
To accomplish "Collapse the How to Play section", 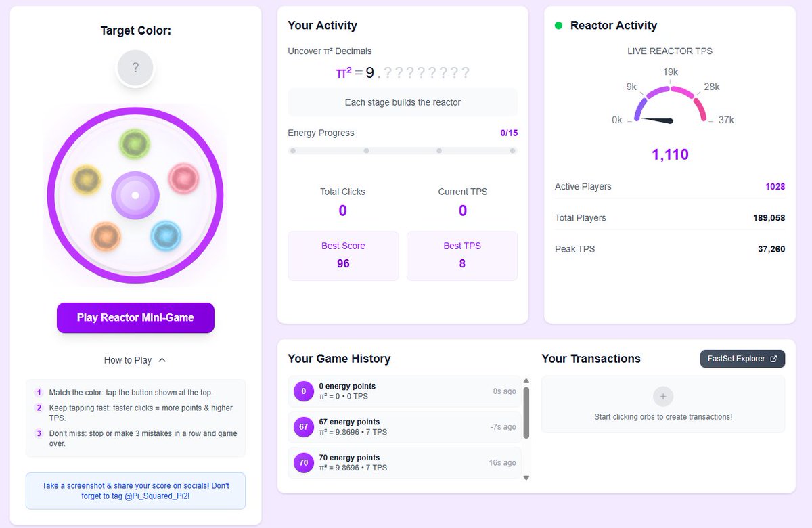I will click(x=135, y=360).
